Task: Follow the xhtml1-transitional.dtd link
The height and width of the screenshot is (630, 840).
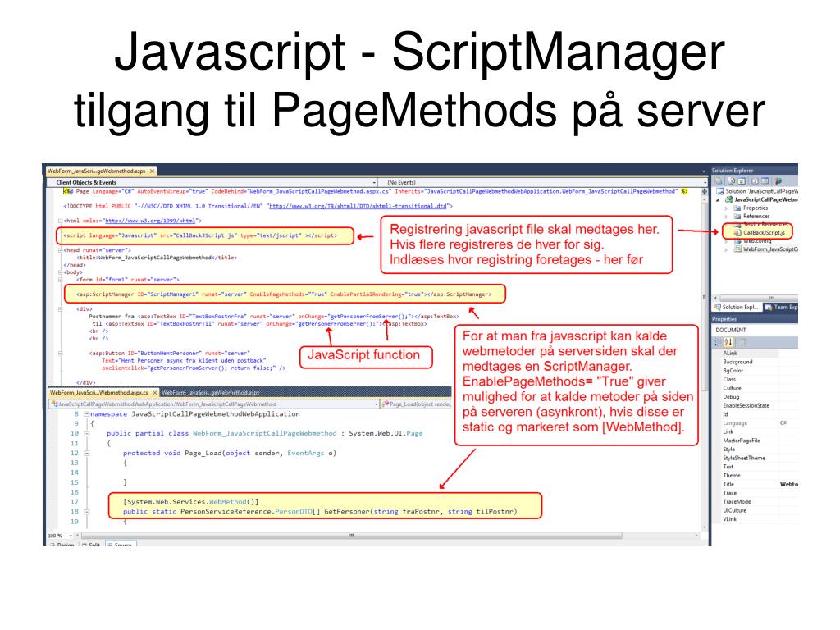Action: [358, 206]
